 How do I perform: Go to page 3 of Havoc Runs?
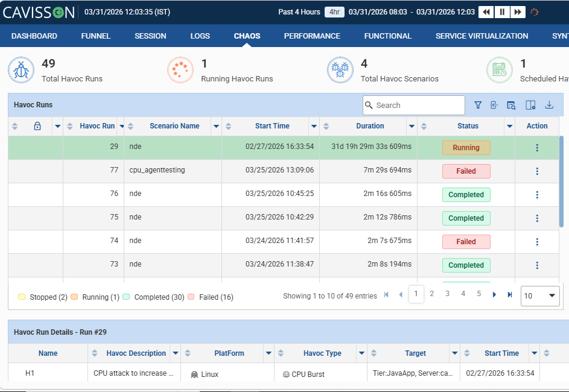448,294
